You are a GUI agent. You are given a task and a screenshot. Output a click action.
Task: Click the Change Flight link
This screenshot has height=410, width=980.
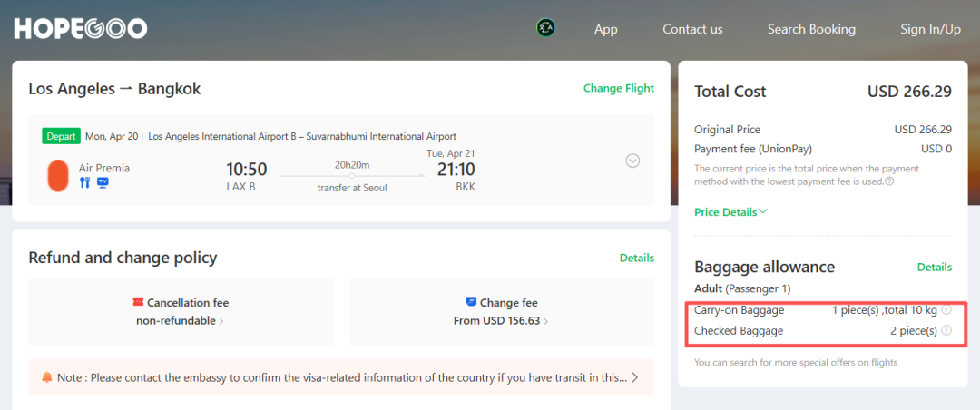point(618,89)
